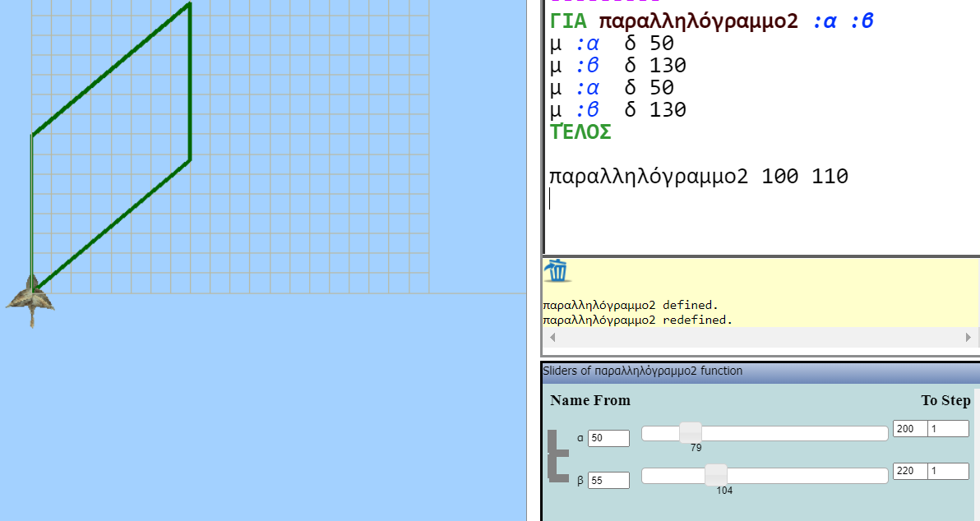Click the β slider handle at 104

pyautogui.click(x=716, y=474)
